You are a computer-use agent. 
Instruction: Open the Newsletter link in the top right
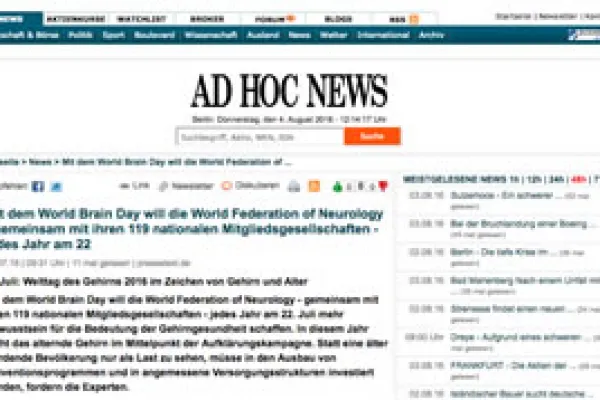(x=558, y=16)
